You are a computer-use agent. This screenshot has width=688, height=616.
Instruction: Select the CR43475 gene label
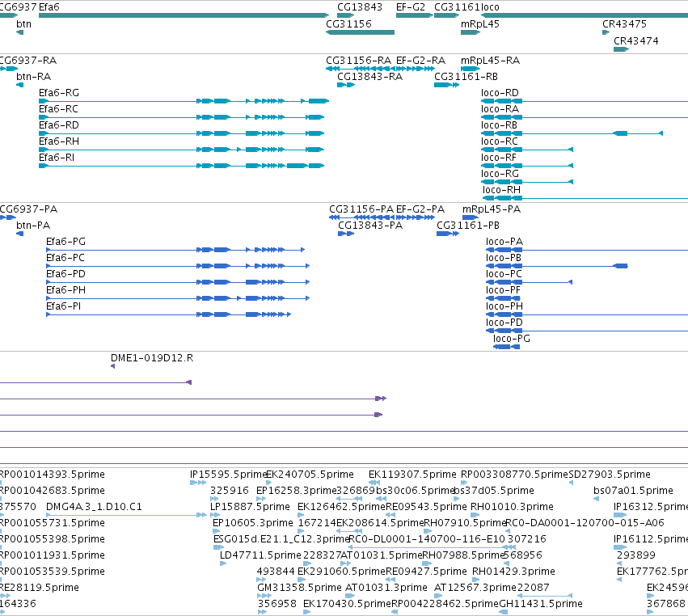pyautogui.click(x=624, y=24)
